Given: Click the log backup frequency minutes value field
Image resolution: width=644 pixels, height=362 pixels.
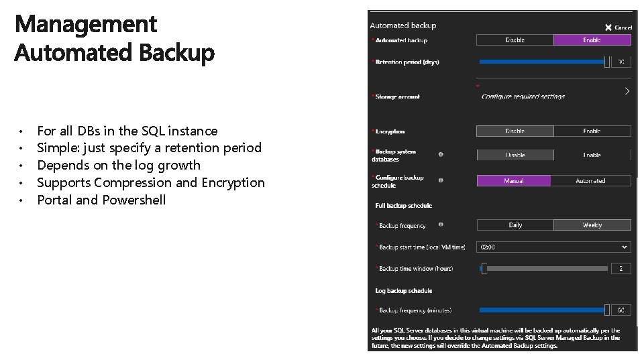Looking at the screenshot, I should [621, 310].
